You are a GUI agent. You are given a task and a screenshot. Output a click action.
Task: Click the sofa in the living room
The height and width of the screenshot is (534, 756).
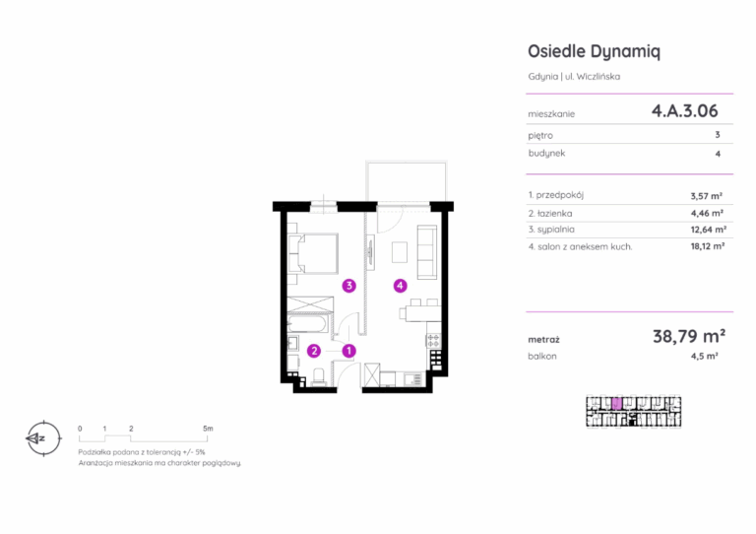coord(428,251)
